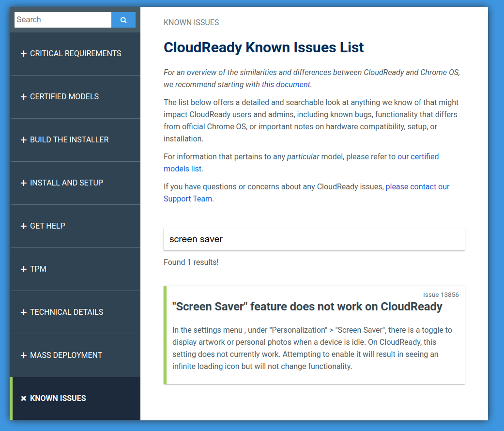Click the 'Issue 13856' label
This screenshot has width=504, height=431.
point(441,295)
